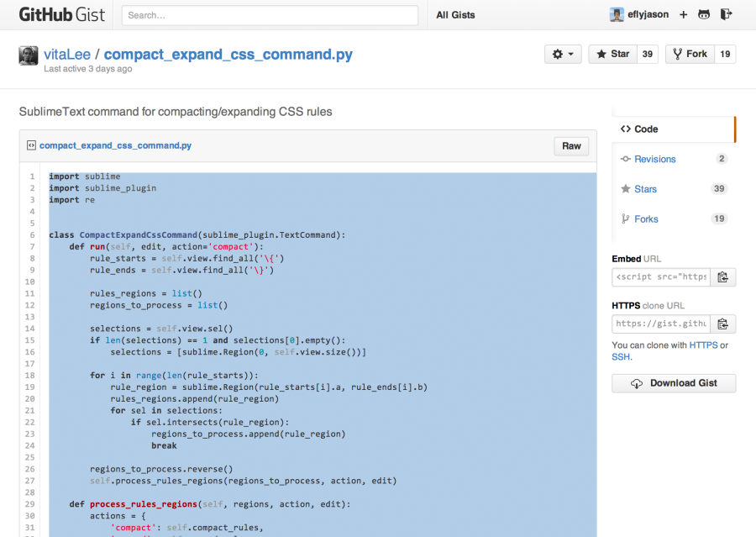The image size is (756, 537).
Task: Click the sign out icon in header
Action: click(x=727, y=15)
